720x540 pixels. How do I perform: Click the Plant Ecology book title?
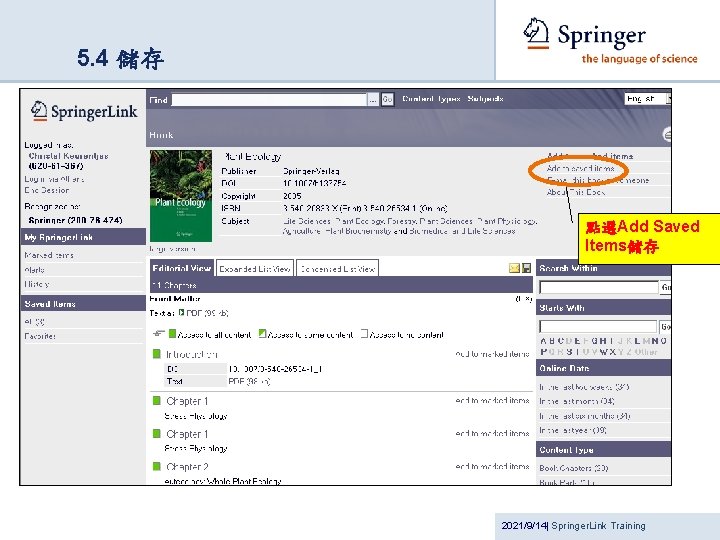(253, 157)
